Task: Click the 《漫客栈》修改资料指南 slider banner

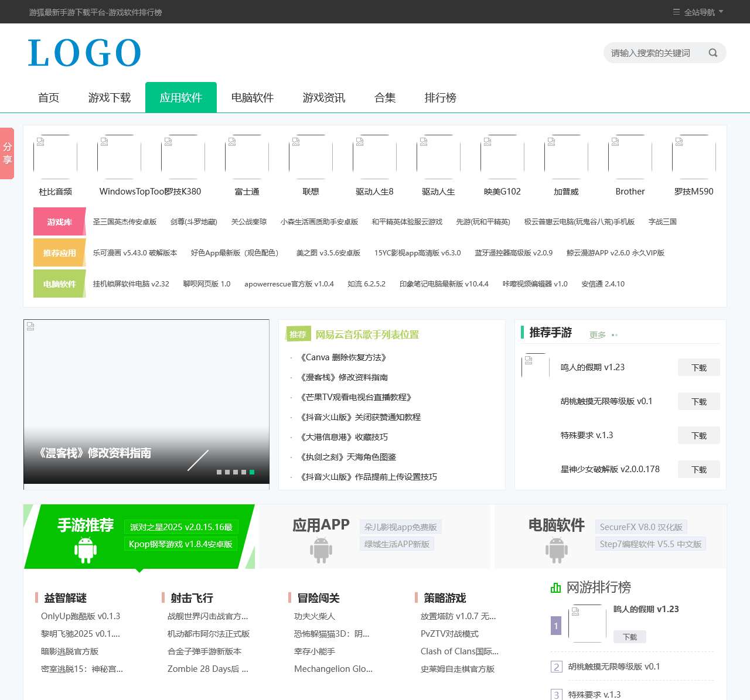Action: pyautogui.click(x=146, y=404)
